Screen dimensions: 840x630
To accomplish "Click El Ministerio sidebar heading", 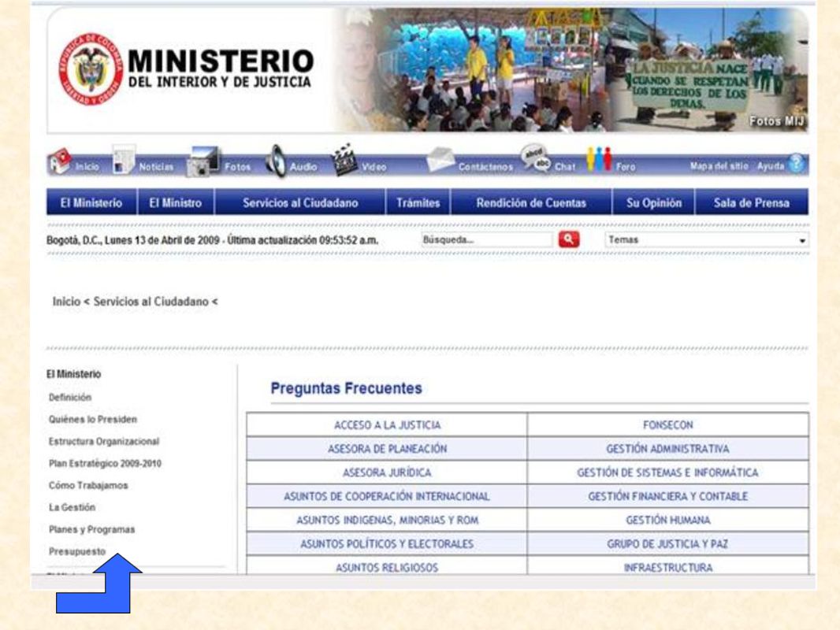I will pyautogui.click(x=74, y=373).
